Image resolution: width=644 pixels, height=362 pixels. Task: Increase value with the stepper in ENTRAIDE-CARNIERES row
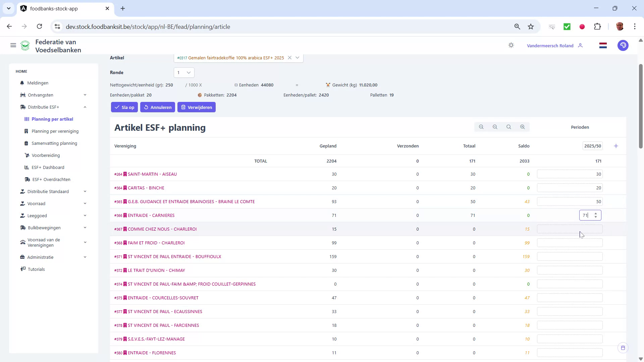pos(595,214)
